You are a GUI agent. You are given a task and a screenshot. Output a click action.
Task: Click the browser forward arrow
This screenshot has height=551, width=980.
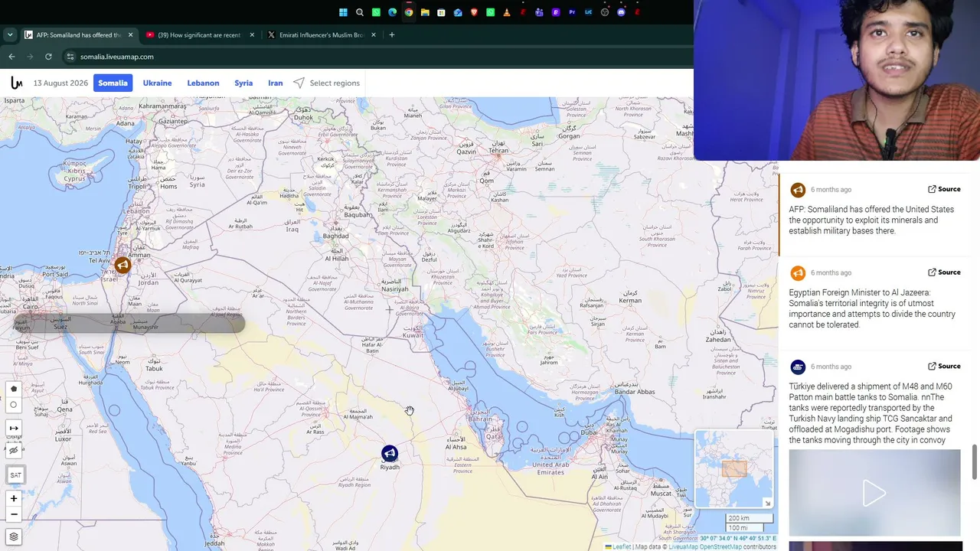click(x=31, y=57)
